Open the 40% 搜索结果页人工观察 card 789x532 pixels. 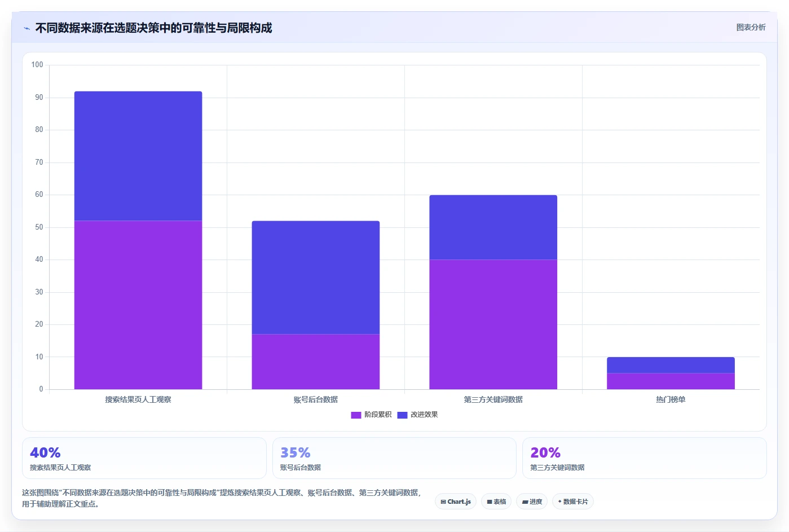(x=144, y=458)
